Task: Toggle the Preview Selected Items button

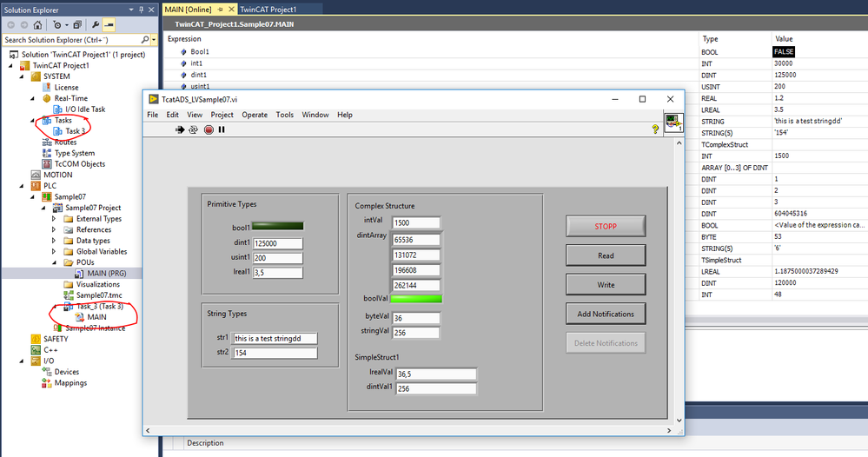Action: coord(109,25)
